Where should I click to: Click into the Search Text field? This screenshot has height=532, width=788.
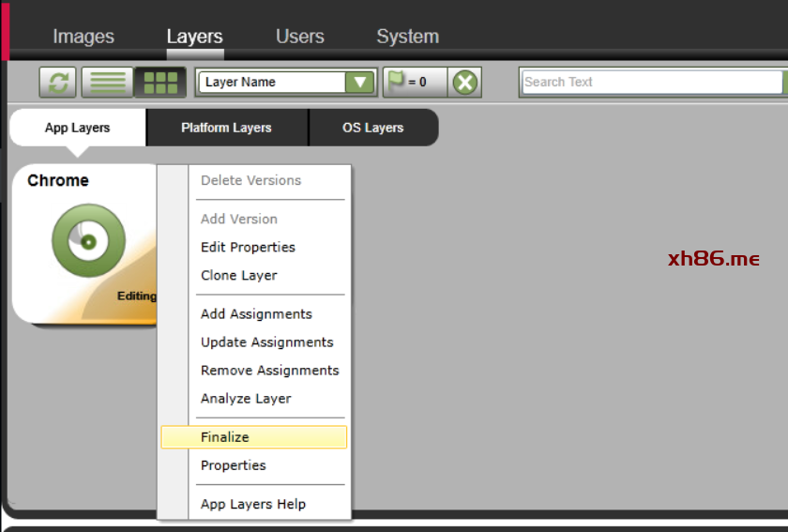coord(651,83)
